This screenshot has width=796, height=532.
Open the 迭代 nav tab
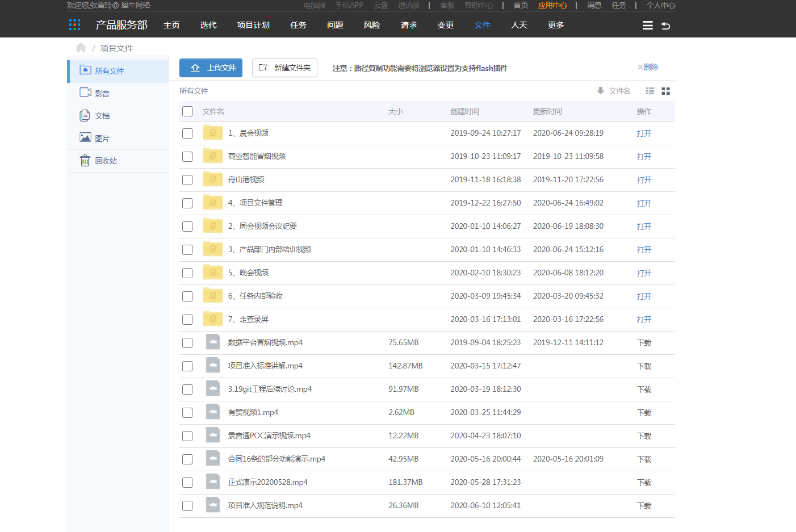tap(208, 25)
